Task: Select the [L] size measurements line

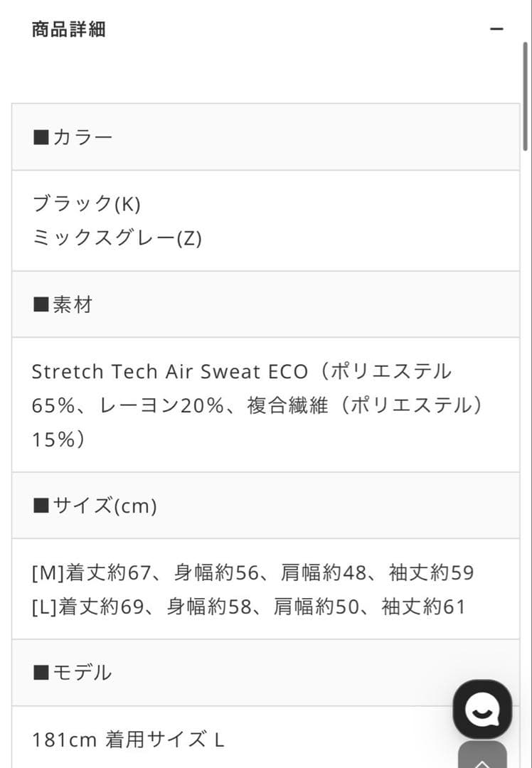Action: (x=249, y=607)
